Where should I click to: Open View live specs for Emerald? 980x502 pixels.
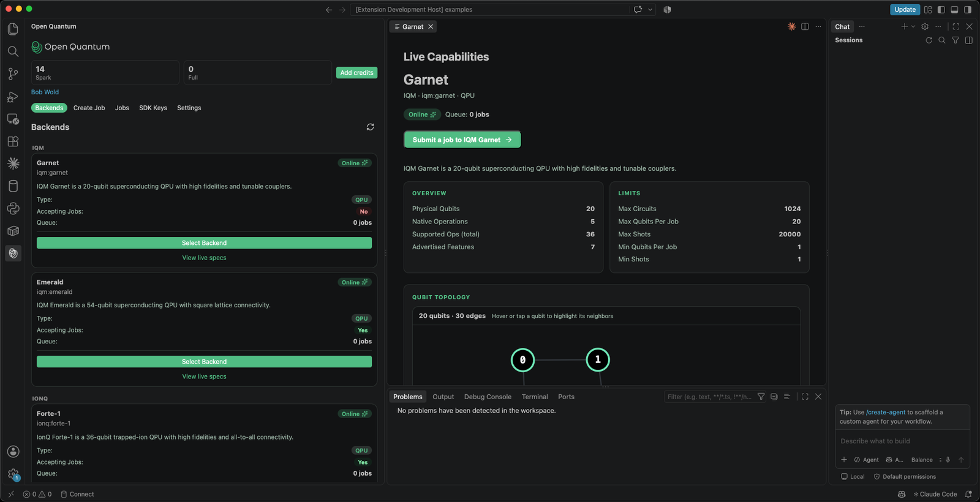(204, 376)
